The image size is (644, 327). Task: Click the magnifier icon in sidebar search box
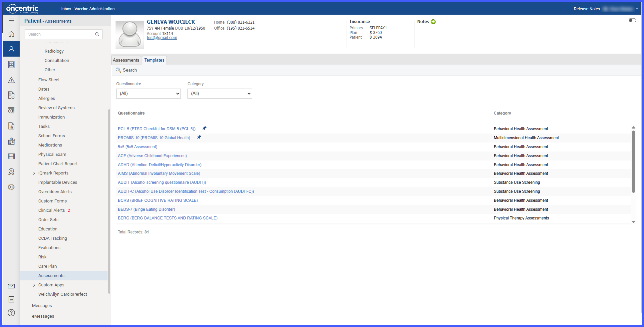click(x=97, y=34)
